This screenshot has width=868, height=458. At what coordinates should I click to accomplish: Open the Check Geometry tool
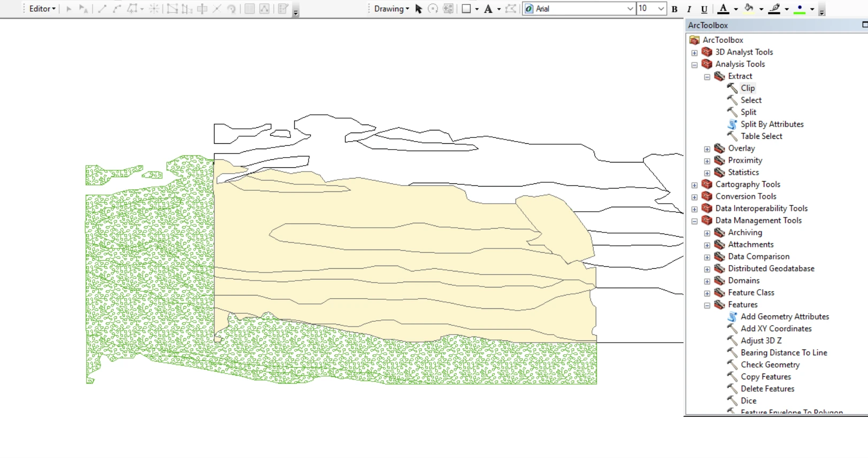tap(770, 364)
